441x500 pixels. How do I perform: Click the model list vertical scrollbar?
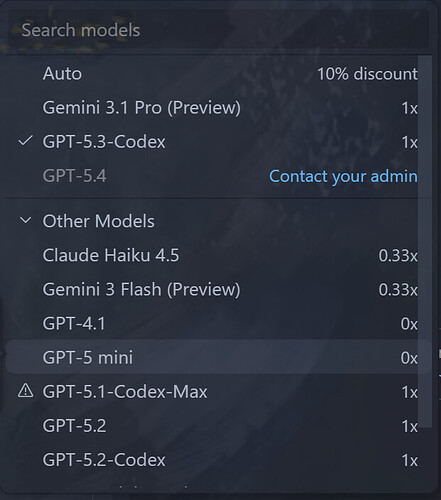click(x=425, y=242)
